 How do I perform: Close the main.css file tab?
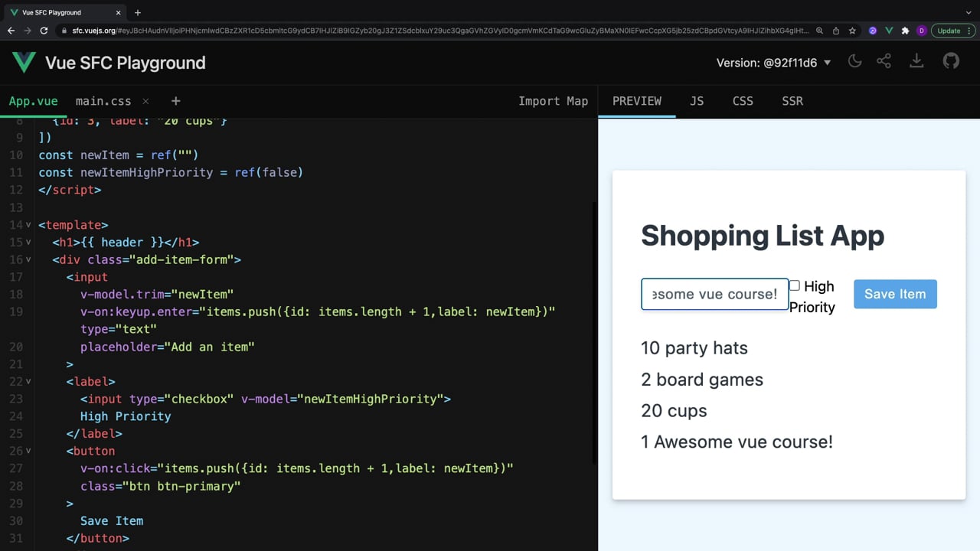coord(145,101)
